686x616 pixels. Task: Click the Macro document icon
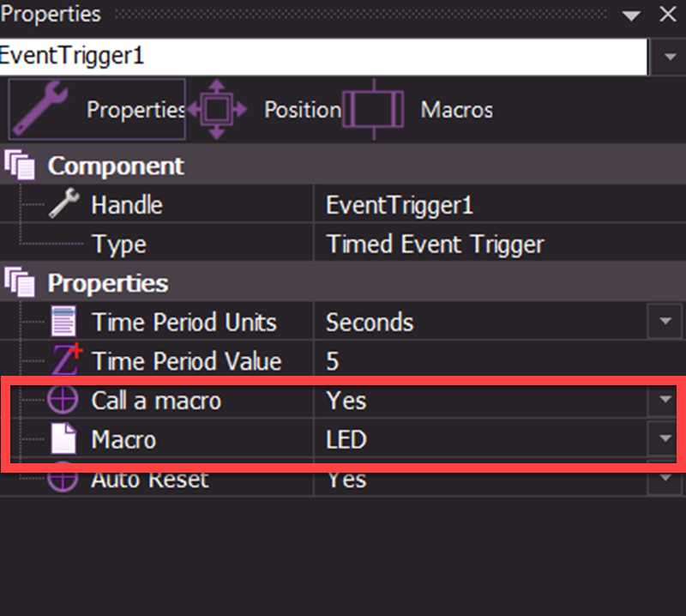63,439
